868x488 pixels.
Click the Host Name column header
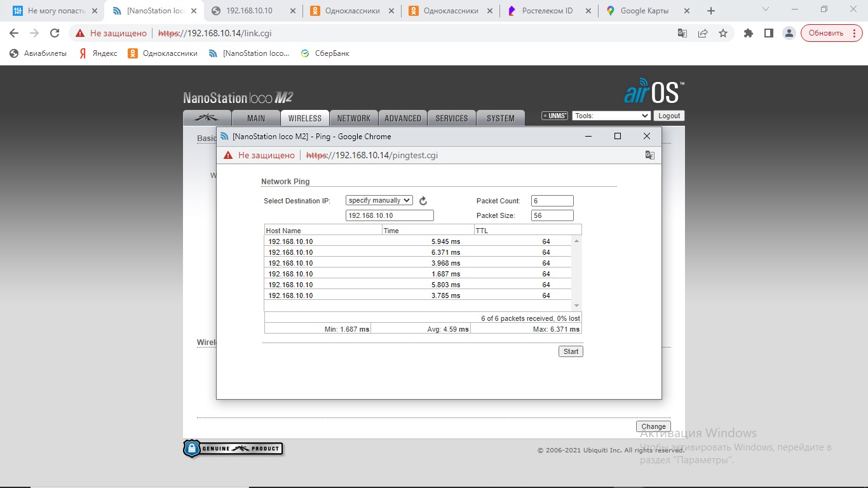pyautogui.click(x=323, y=230)
